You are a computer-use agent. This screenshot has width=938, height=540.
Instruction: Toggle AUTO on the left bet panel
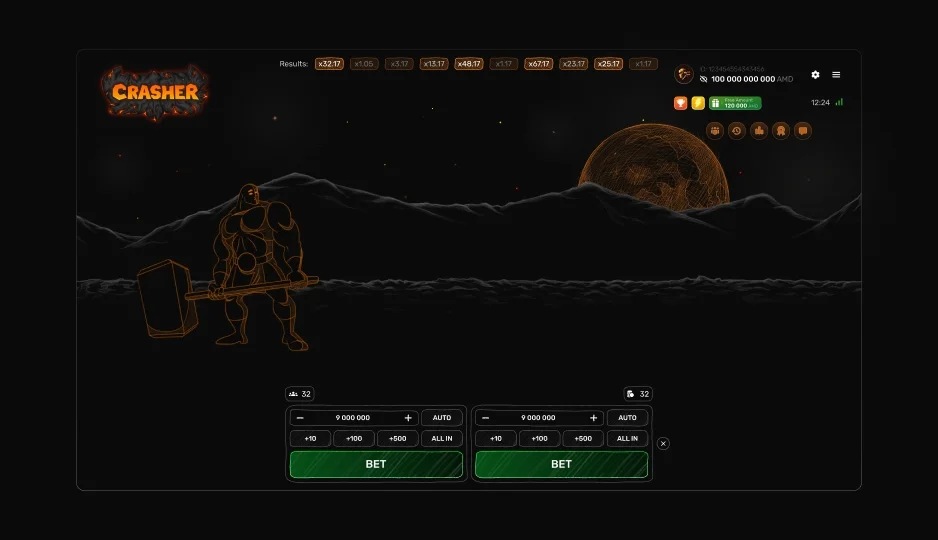[442, 418]
